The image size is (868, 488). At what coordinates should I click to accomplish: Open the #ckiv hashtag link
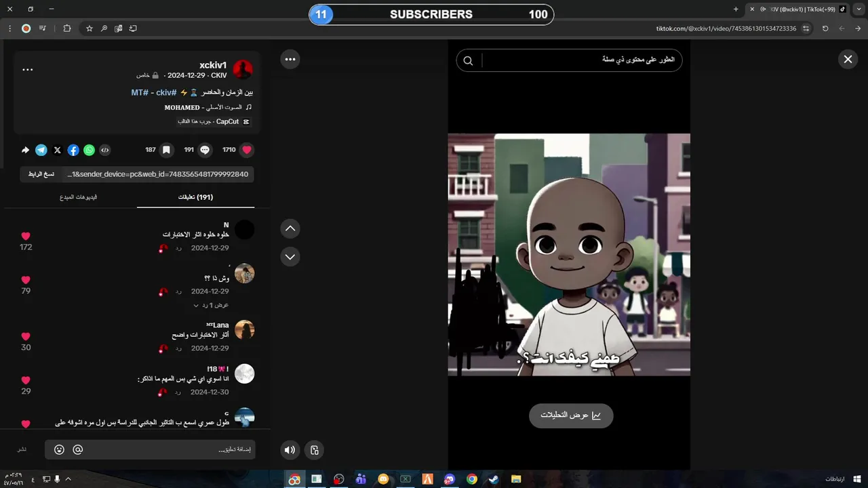(166, 92)
